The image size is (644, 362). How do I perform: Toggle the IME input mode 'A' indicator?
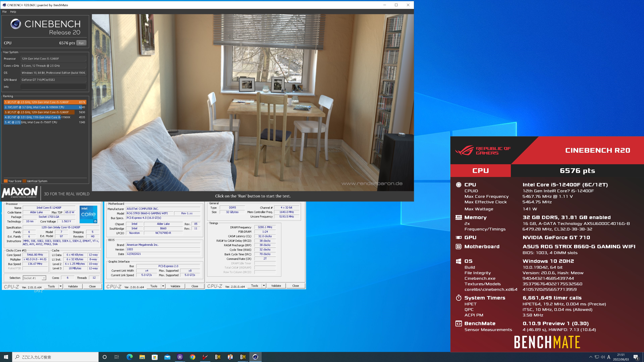[x=609, y=357]
